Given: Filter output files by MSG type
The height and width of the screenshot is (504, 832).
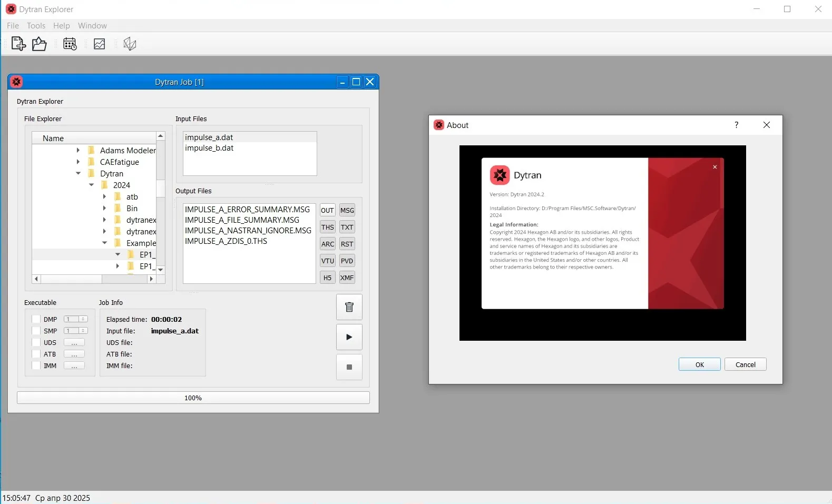Looking at the screenshot, I should (x=347, y=210).
